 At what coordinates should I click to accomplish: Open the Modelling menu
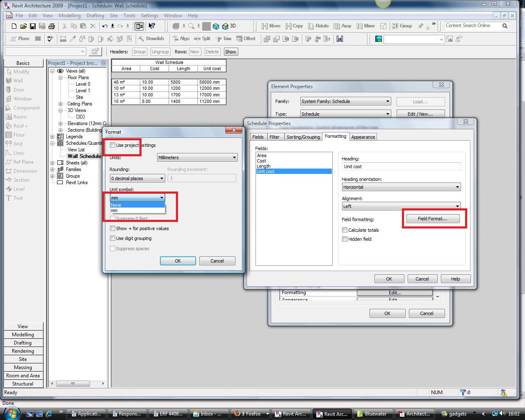[x=70, y=16]
